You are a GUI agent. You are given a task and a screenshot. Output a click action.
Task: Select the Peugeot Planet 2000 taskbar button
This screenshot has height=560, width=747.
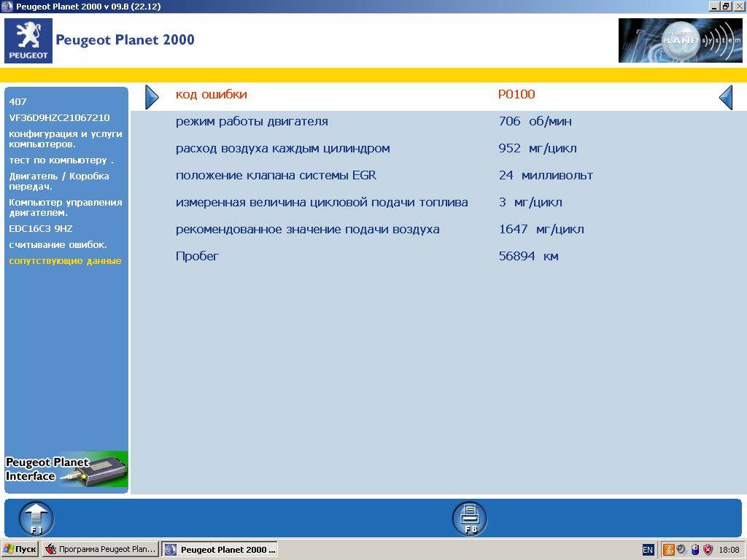220,550
